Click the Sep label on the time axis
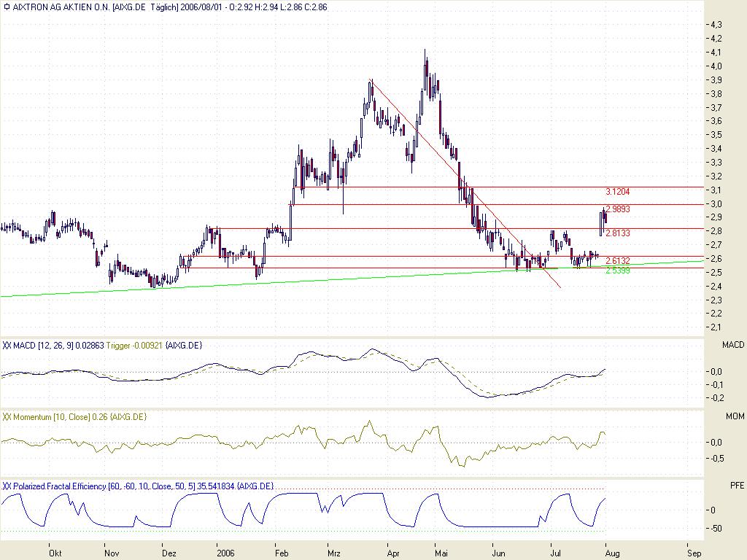Viewport: 747px width, 560px height. click(694, 553)
